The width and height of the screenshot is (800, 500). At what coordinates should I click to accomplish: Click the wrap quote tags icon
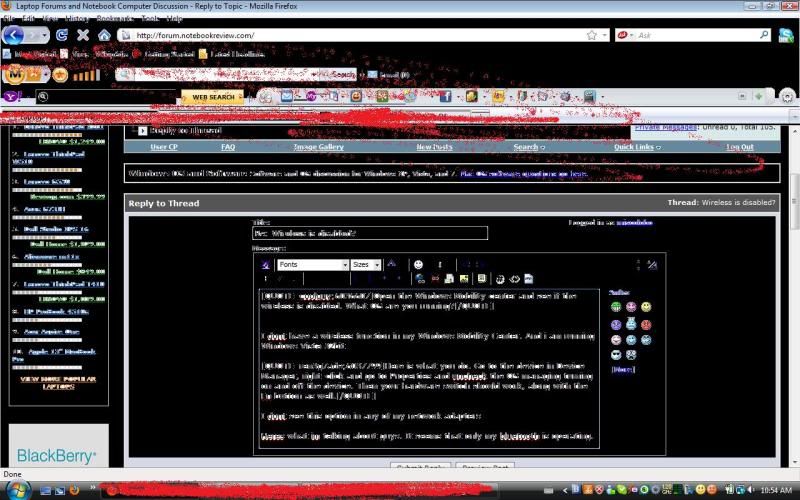pos(481,279)
